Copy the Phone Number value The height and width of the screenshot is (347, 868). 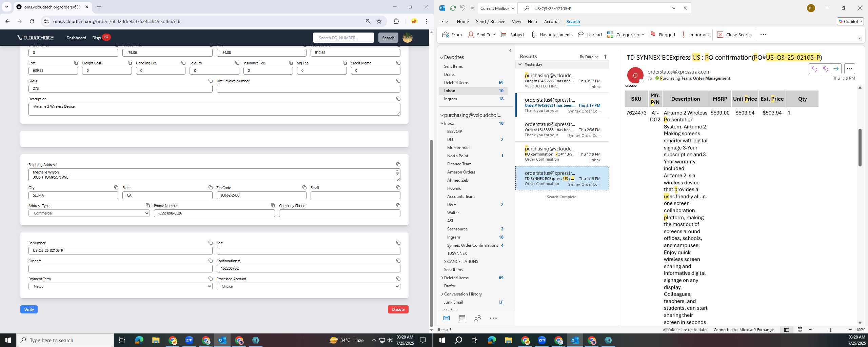click(273, 205)
